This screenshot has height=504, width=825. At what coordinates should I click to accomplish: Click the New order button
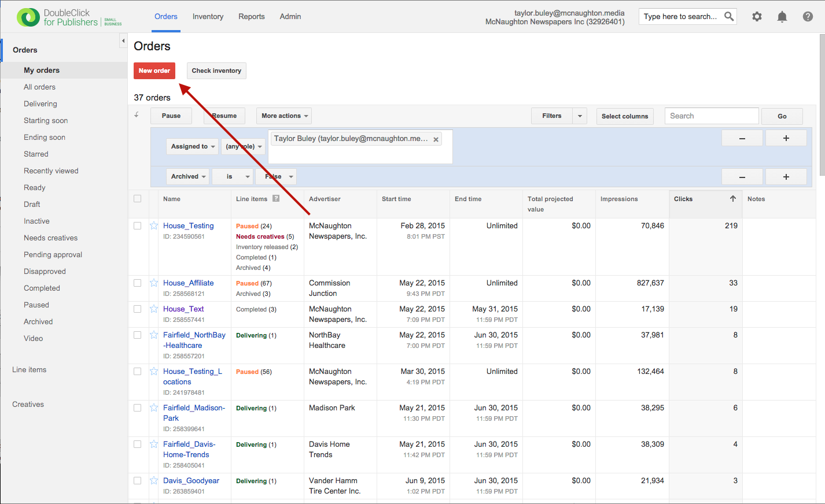click(x=154, y=71)
